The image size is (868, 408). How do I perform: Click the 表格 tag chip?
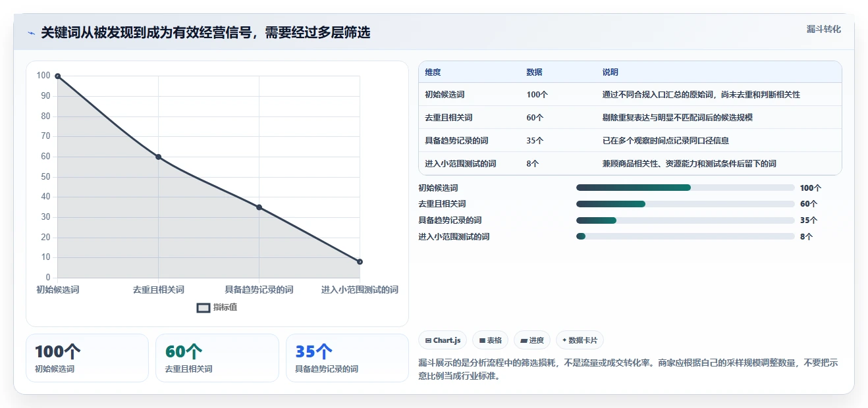(490, 340)
